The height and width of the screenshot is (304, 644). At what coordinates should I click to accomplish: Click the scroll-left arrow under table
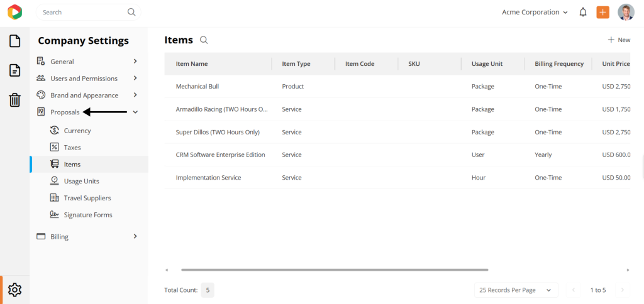point(167,270)
